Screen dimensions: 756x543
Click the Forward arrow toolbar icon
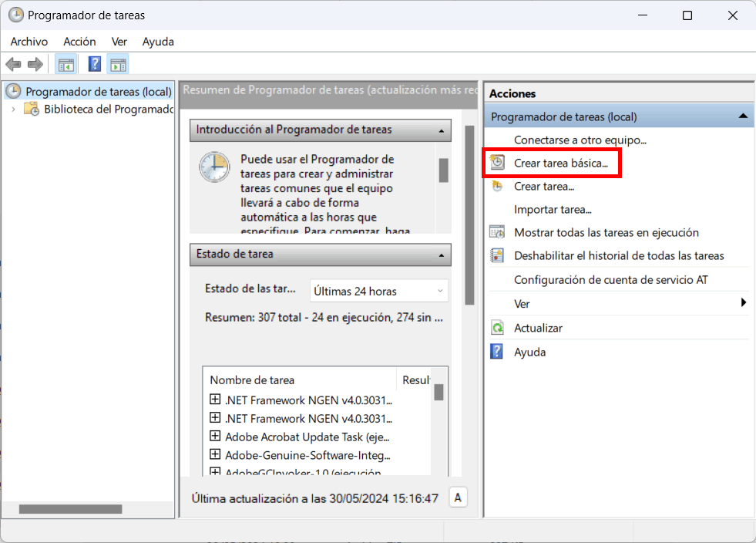(x=35, y=64)
